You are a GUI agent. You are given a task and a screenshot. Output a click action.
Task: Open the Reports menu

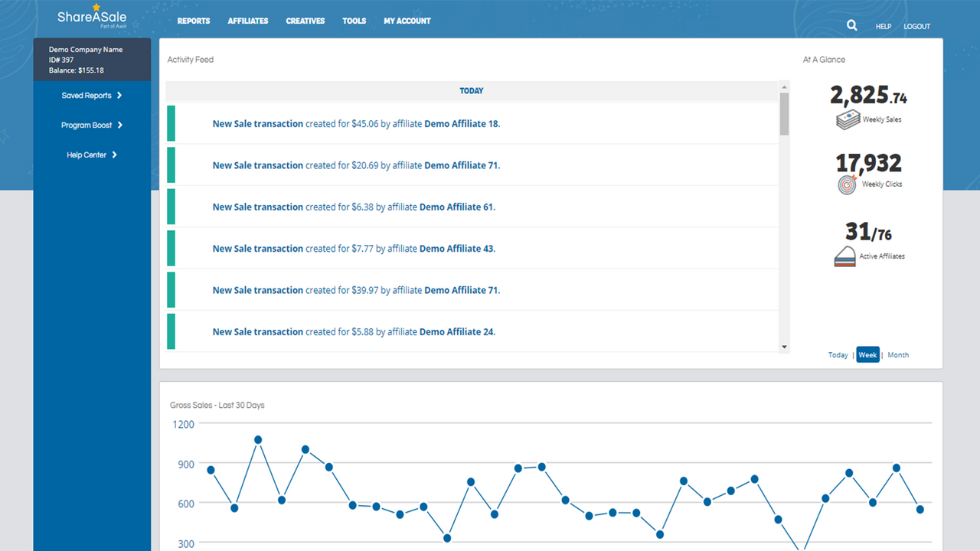pyautogui.click(x=193, y=21)
